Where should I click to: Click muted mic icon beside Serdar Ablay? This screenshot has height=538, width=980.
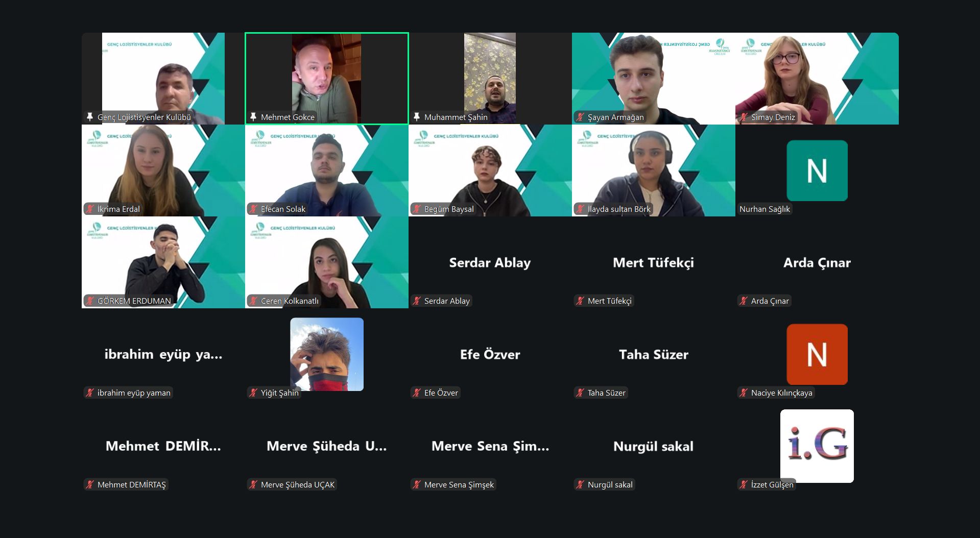pos(416,301)
